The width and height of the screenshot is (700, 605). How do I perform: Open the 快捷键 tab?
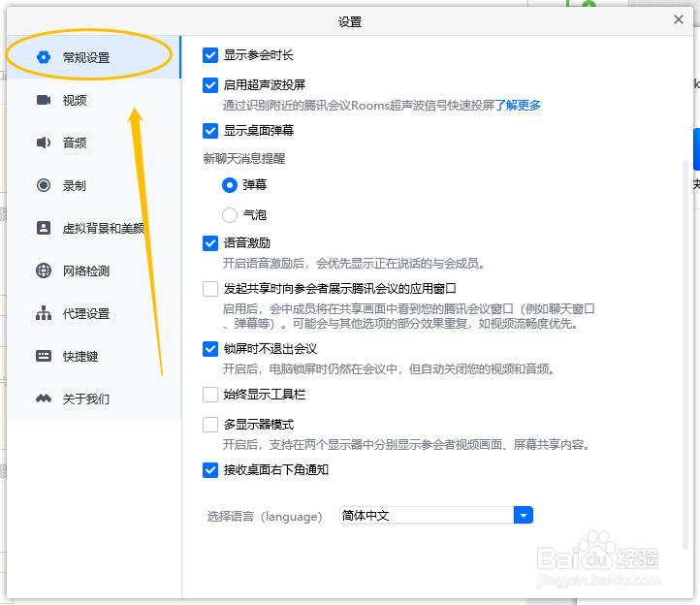93,356
